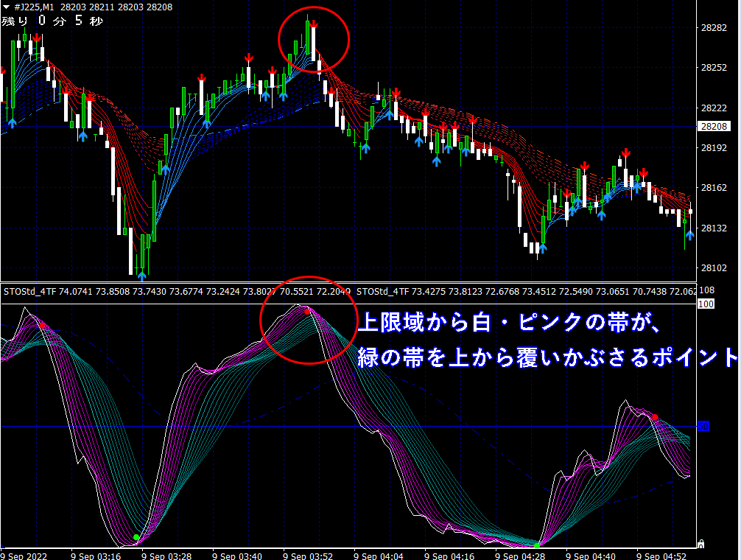Click red stochastic signal dot near 04:52
Viewport: 741px width, 560px height.
655,417
